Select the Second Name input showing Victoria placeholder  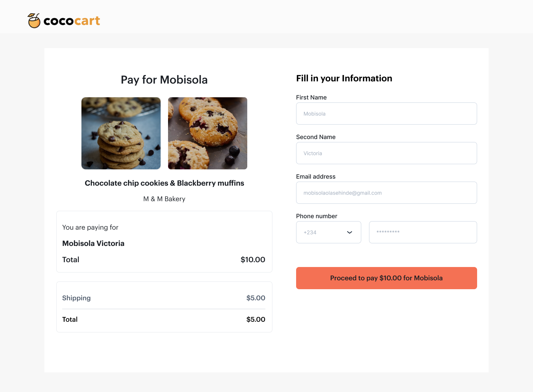[386, 153]
